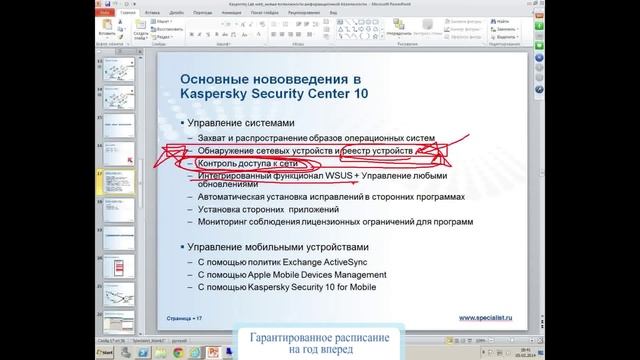
Task: Open the www.specialist.ru link
Action: (485, 318)
